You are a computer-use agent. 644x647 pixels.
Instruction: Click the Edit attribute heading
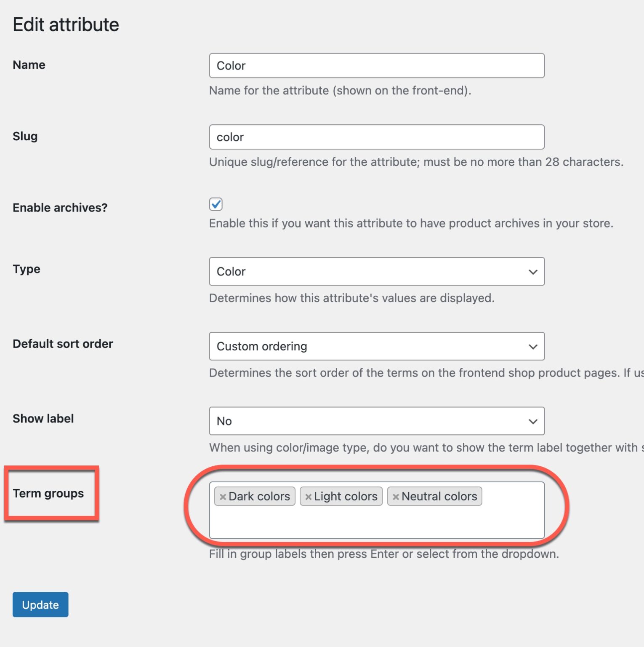point(66,24)
